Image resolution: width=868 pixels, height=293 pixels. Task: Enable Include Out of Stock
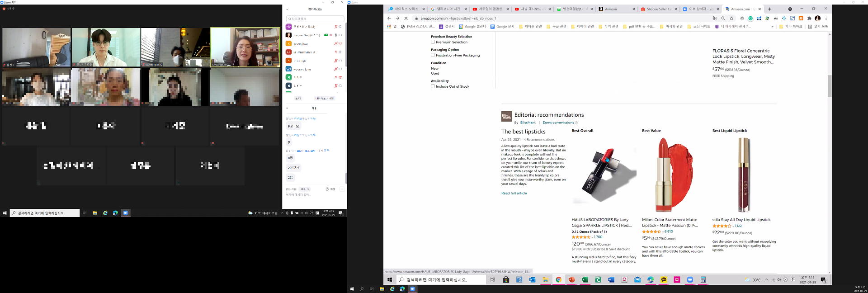433,86
